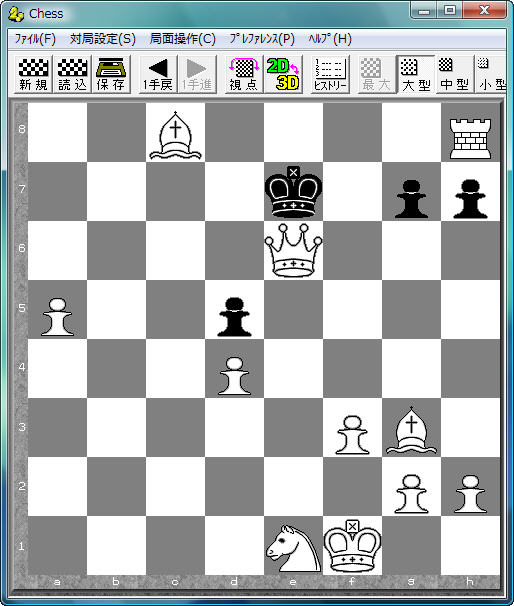Select the white pawn on a5
This screenshot has height=606, width=514.
click(x=58, y=317)
